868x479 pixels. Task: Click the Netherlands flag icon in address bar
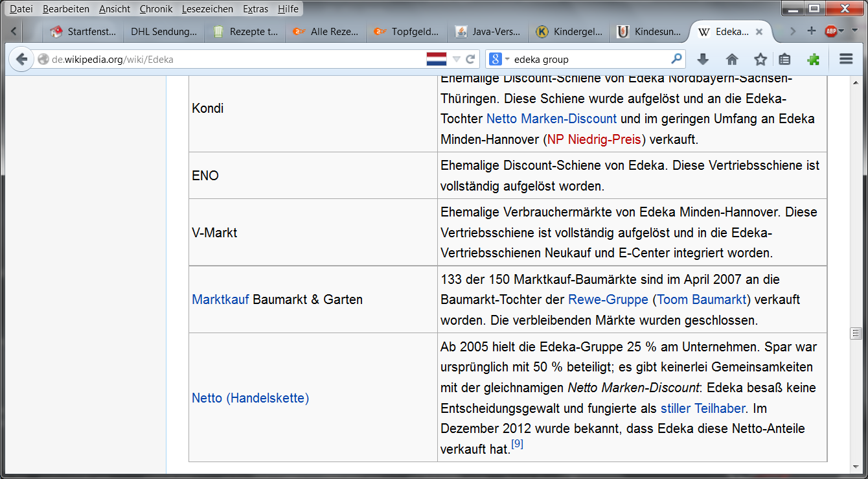437,59
